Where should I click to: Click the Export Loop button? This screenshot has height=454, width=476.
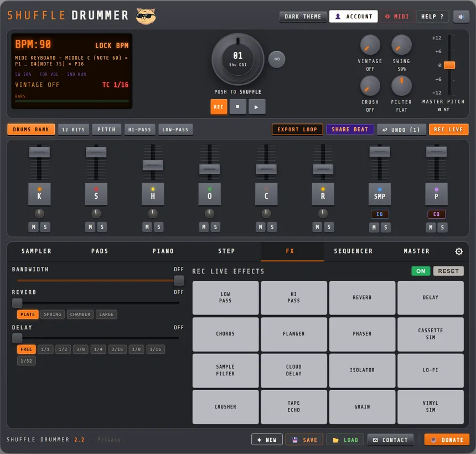[297, 130]
